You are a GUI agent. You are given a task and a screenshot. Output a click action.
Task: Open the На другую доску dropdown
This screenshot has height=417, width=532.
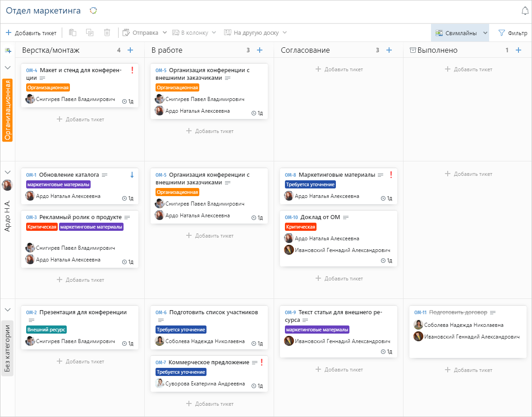[x=256, y=32]
